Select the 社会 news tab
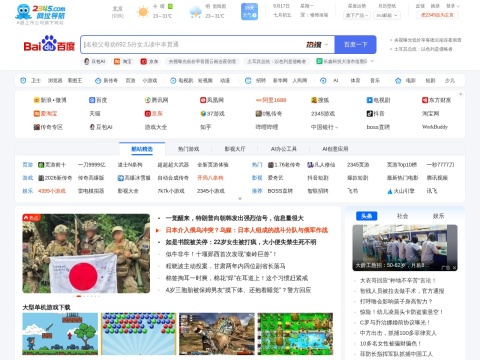The image size is (480, 360). click(402, 216)
